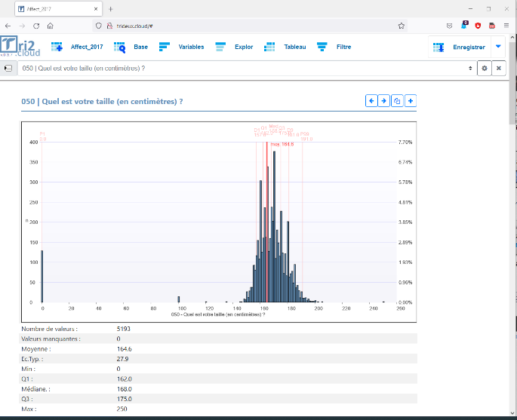Open the Affect_2017 menu

coord(87,47)
